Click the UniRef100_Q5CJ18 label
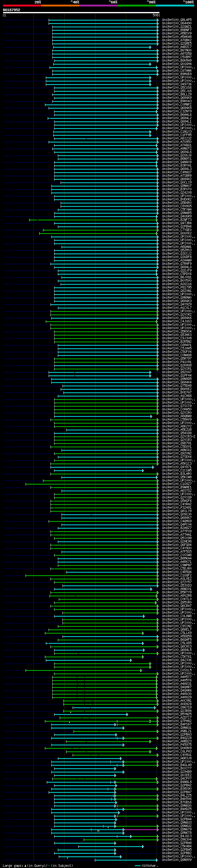Image resolution: width=197 pixels, height=868 pixels. pos(177,91)
